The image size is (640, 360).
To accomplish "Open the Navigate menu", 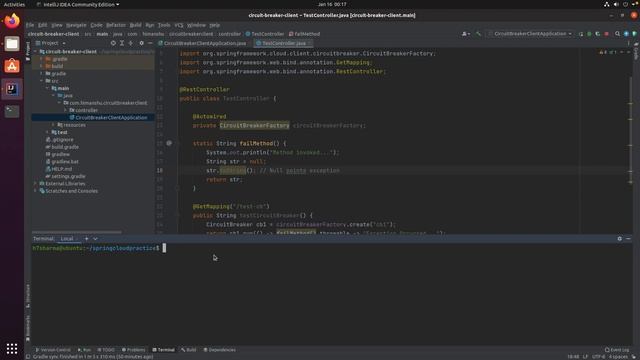I will [x=76, y=25].
